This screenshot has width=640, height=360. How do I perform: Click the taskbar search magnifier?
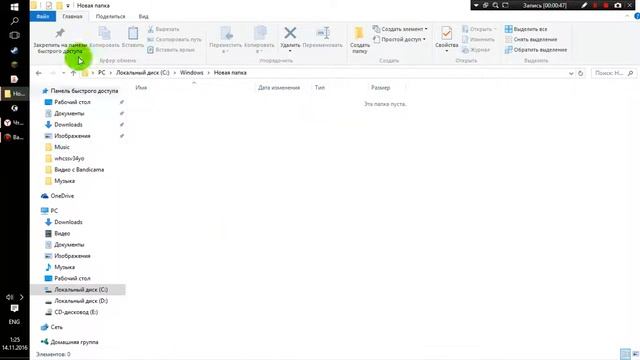coord(14,21)
